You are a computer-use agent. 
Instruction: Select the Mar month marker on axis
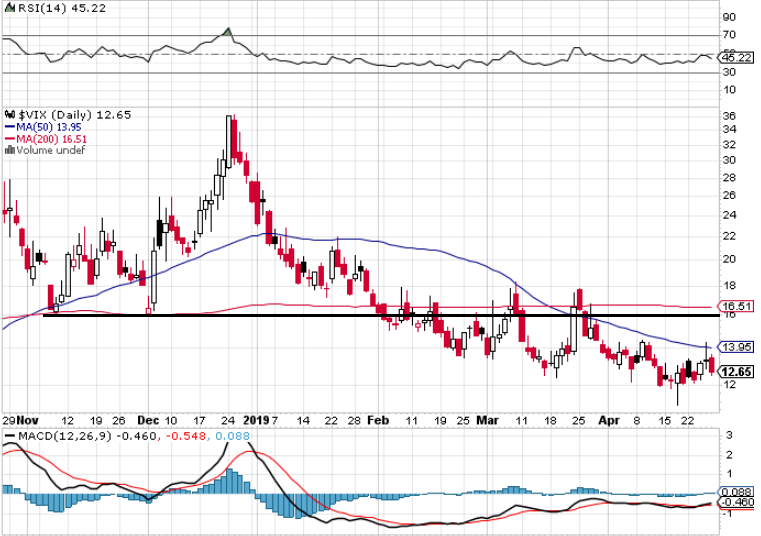[x=487, y=421]
